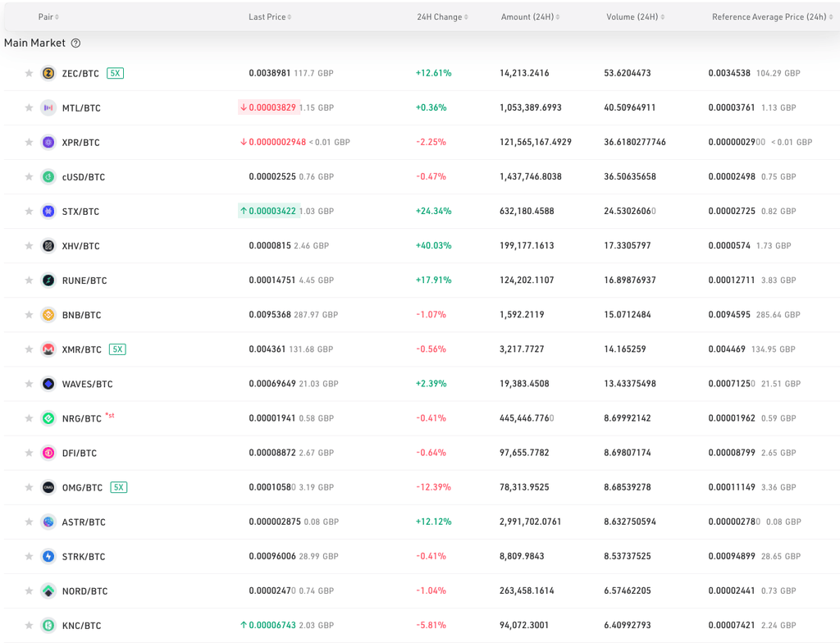Click the ZEC coin icon
The height and width of the screenshot is (643, 840).
pos(48,74)
